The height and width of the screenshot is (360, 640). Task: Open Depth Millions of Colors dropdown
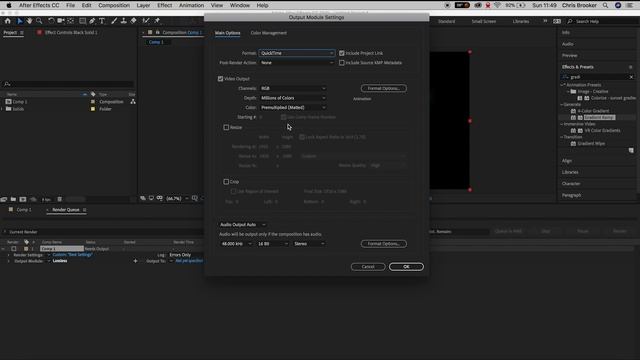click(293, 98)
